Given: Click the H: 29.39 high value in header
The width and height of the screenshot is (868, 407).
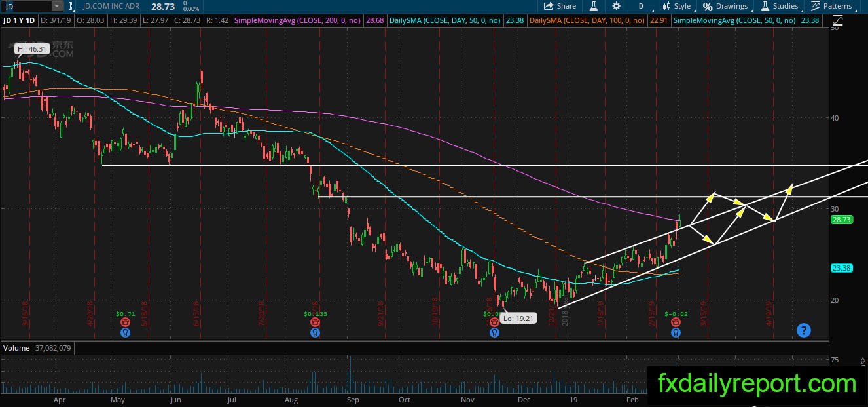Looking at the screenshot, I should [x=122, y=21].
